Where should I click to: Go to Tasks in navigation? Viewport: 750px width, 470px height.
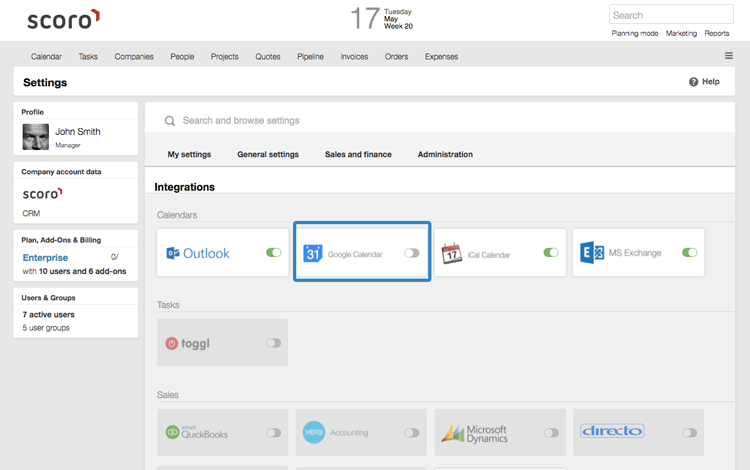tap(88, 56)
